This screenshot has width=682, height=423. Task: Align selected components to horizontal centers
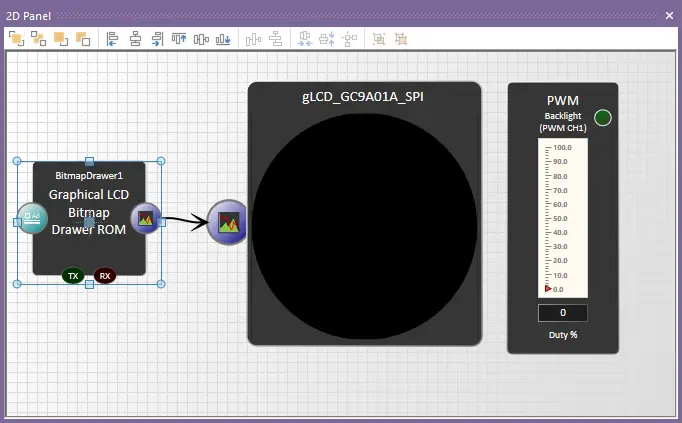click(x=135, y=39)
